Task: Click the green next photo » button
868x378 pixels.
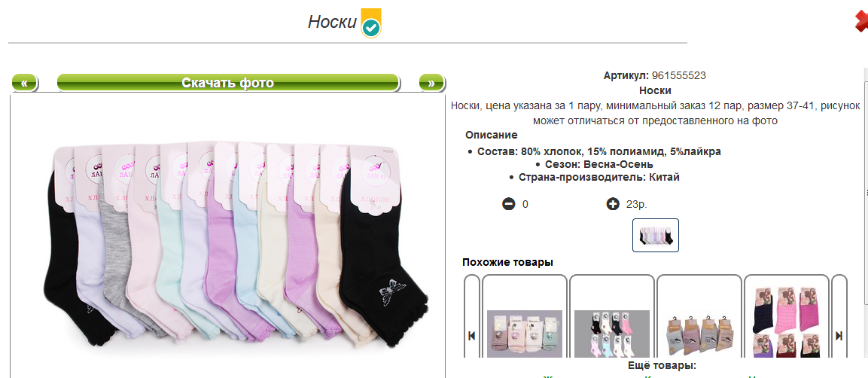Action: [x=431, y=83]
